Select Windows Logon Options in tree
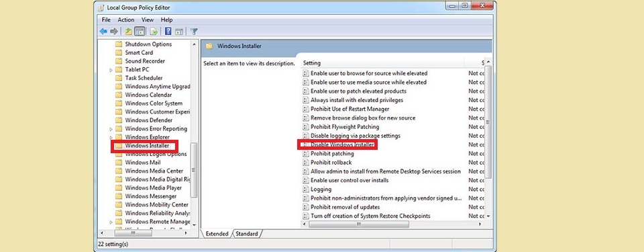The width and height of the screenshot is (644, 252). (156, 154)
